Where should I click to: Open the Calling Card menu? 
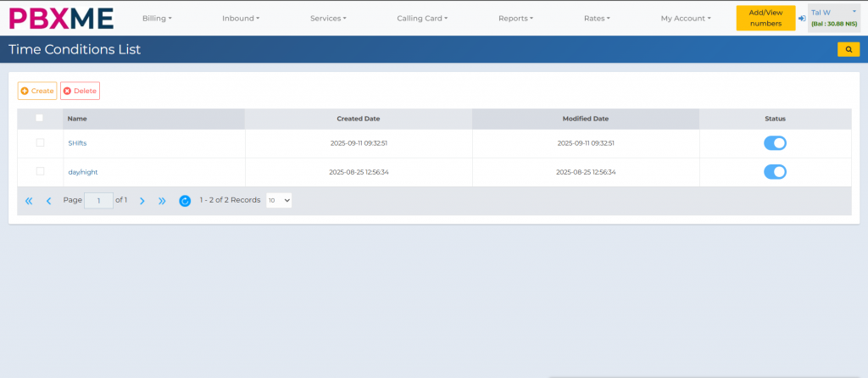tap(422, 18)
